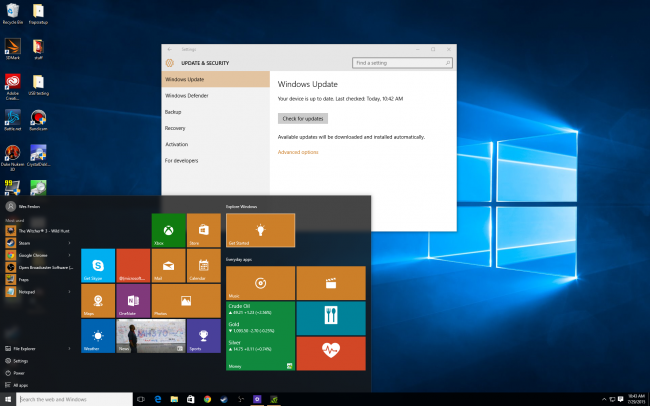Click the Edge browser icon in taskbar
Image resolution: width=650 pixels, height=406 pixels.
159,399
